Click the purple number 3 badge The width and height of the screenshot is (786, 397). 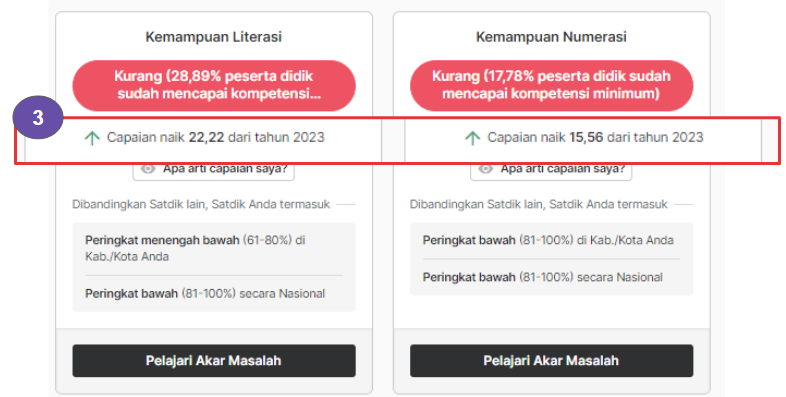click(38, 118)
